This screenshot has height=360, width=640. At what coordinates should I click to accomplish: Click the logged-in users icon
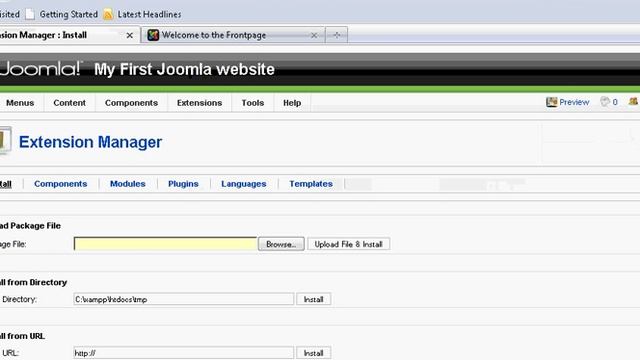click(x=634, y=101)
